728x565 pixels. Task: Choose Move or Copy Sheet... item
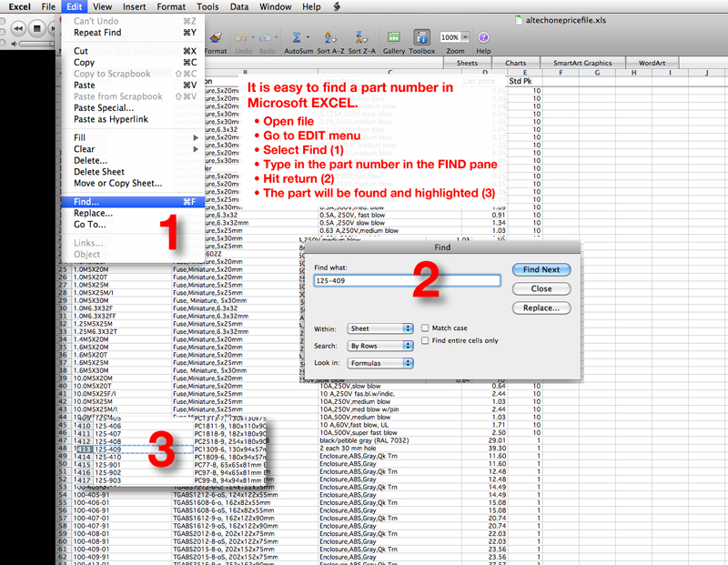tap(133, 183)
